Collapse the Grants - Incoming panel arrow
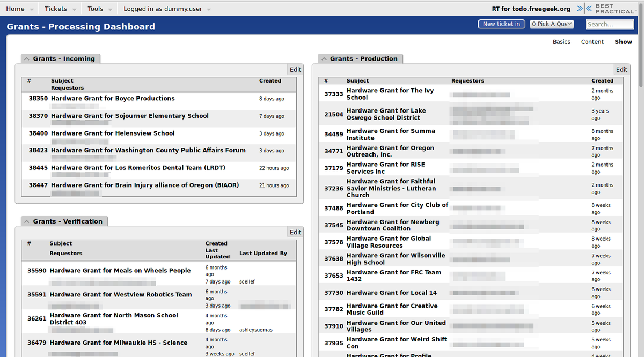Screen dimensions: 644x357 [x=27, y=59]
